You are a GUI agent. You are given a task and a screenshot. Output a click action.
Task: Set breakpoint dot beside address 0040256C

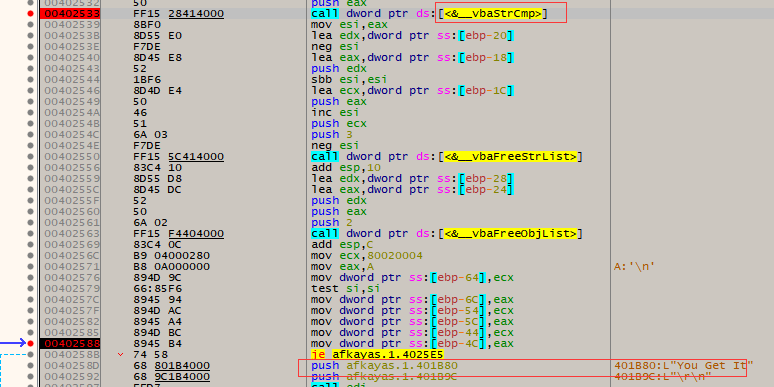(x=31, y=256)
